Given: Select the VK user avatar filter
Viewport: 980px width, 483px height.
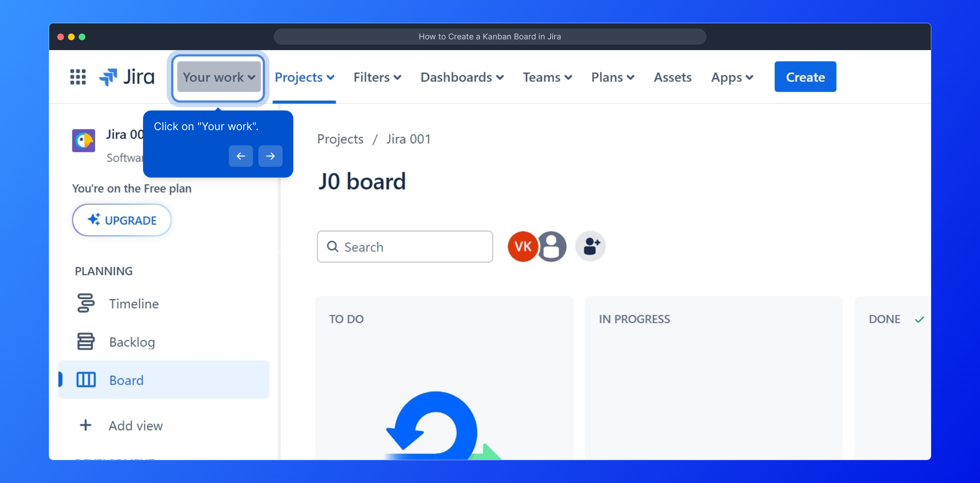Looking at the screenshot, I should pyautogui.click(x=522, y=246).
